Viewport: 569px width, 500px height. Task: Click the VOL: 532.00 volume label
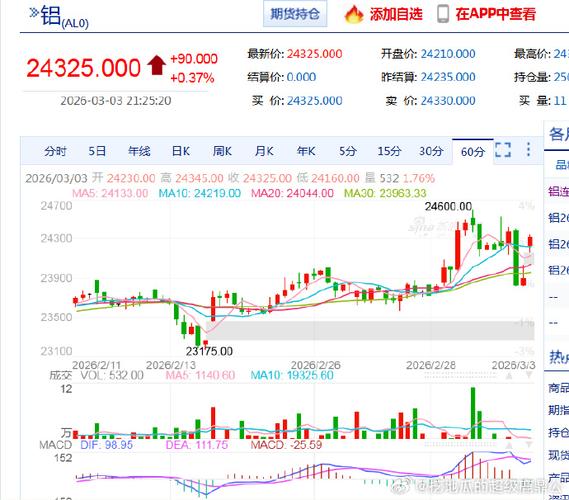click(x=112, y=375)
